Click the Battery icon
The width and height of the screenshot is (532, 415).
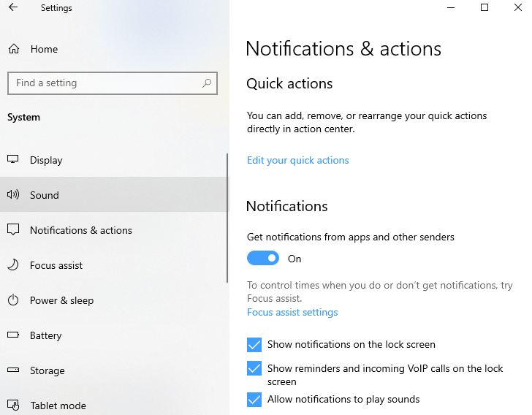point(13,335)
